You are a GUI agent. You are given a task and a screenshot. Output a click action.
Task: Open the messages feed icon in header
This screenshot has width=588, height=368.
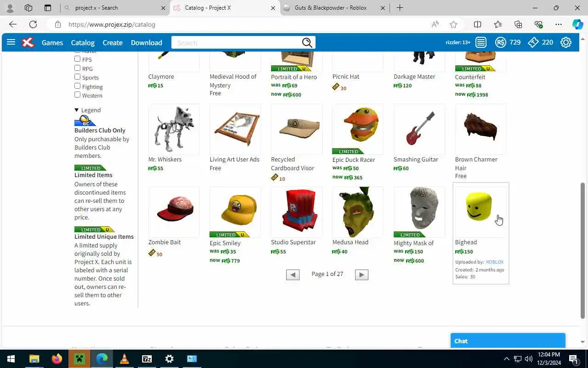(x=481, y=42)
